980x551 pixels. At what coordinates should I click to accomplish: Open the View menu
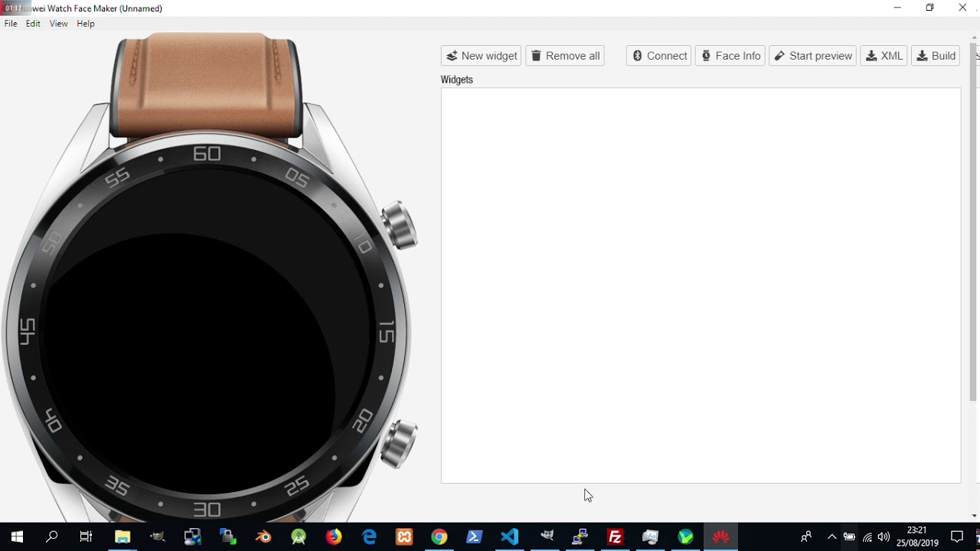point(59,24)
